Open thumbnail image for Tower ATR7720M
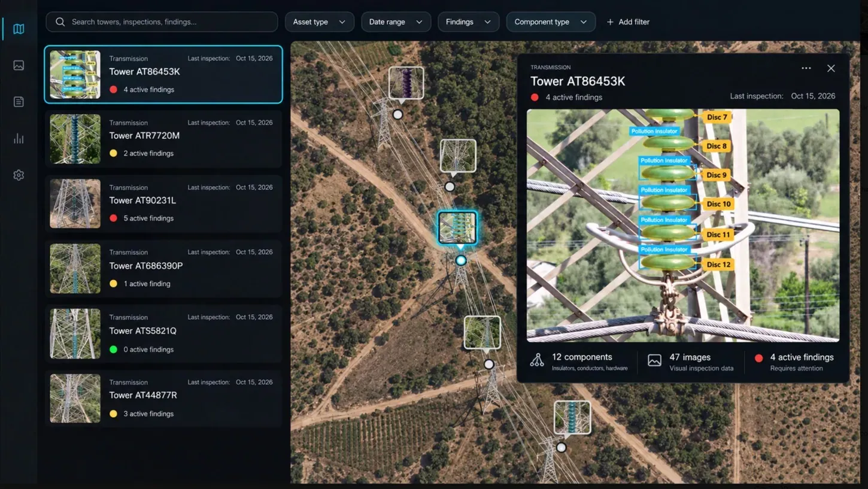This screenshot has width=868, height=489. pos(75,139)
